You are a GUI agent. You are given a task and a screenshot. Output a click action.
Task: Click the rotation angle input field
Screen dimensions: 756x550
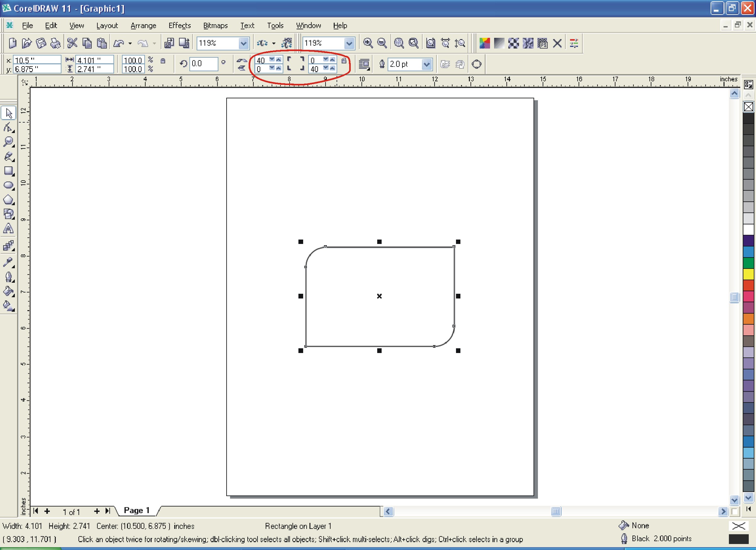click(x=203, y=64)
